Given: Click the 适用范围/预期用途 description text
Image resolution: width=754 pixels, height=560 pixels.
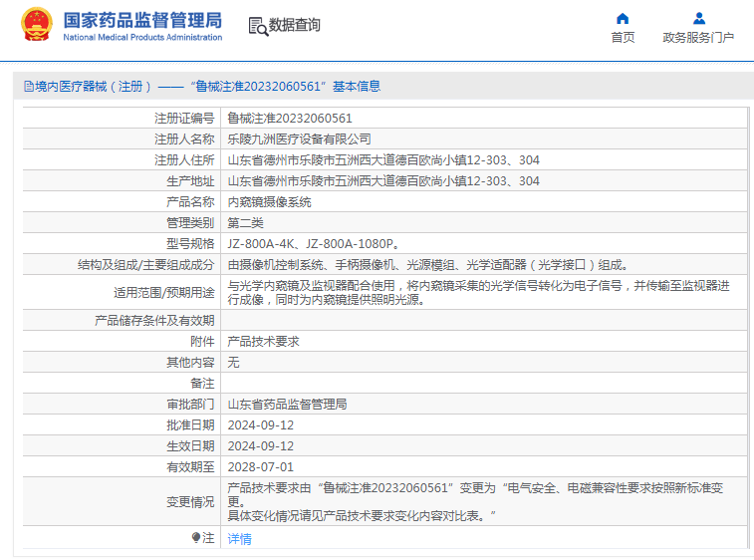Looking at the screenshot, I should 478,293.
